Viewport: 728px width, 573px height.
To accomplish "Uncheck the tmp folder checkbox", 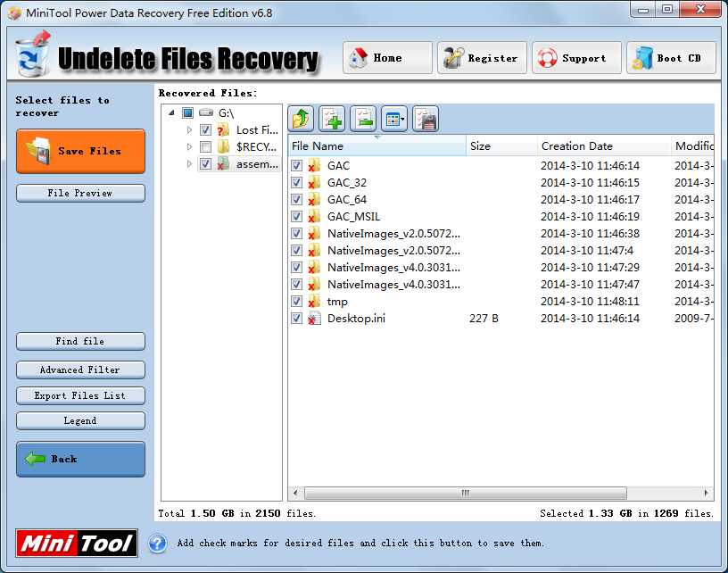I will pyautogui.click(x=297, y=302).
